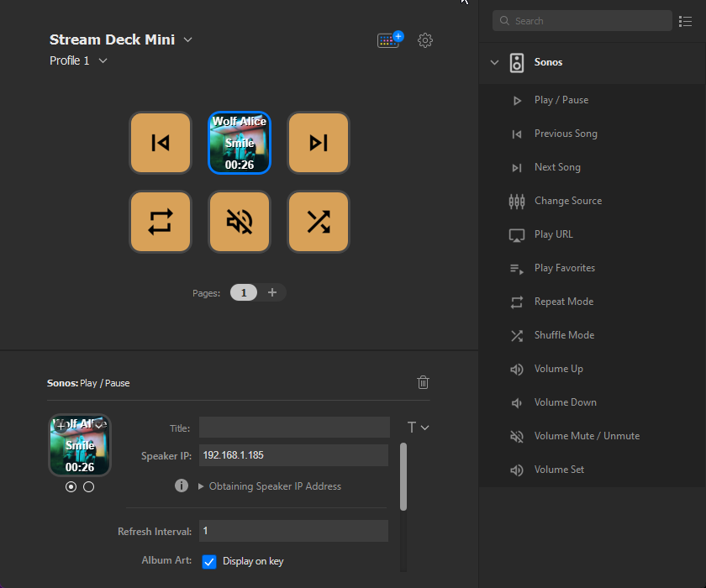Select the Wolf Alice album art key

pyautogui.click(x=240, y=143)
